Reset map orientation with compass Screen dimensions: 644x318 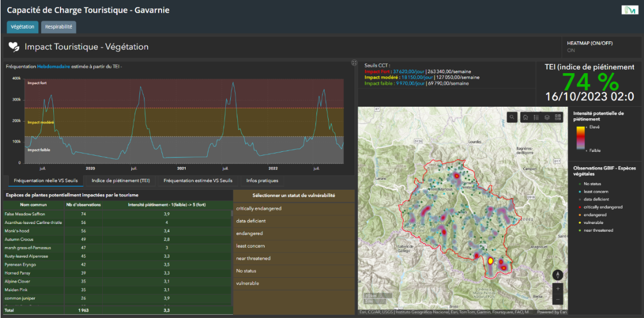coord(558,275)
